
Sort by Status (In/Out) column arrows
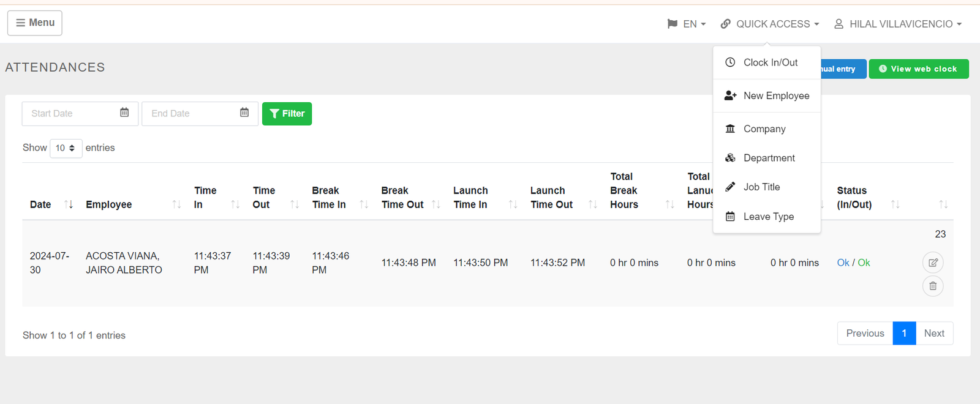(x=895, y=204)
